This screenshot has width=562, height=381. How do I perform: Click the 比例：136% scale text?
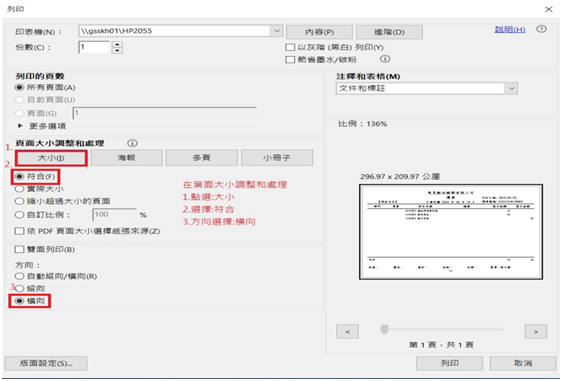(x=363, y=124)
